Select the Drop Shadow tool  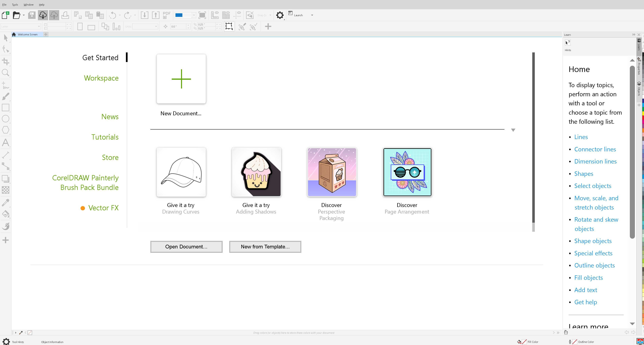tap(6, 179)
